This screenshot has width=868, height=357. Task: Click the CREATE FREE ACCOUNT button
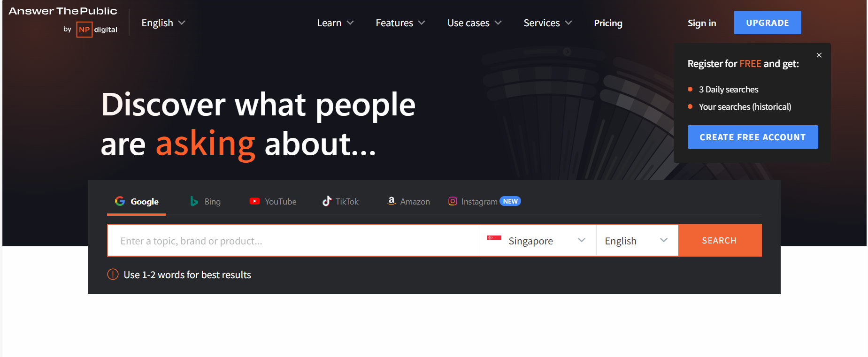(752, 137)
